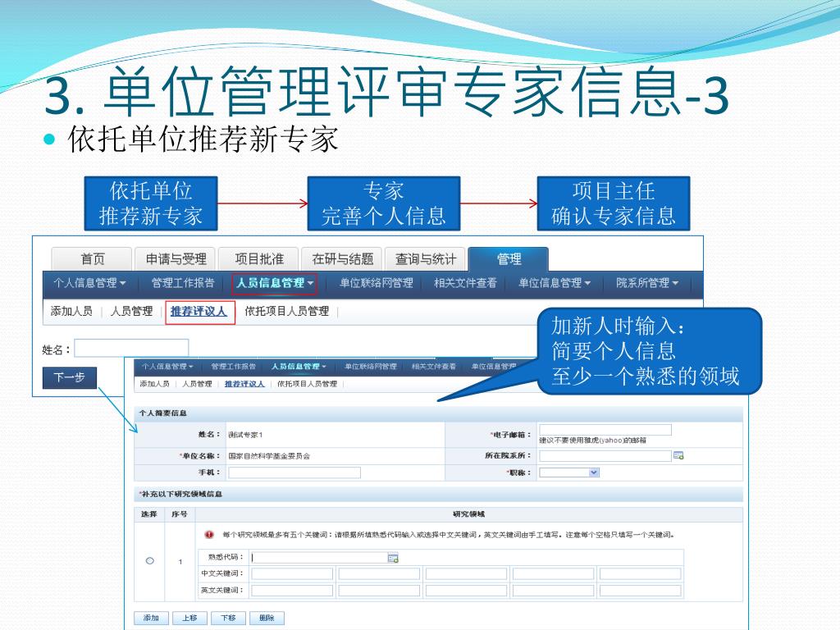Click the second 英文关键词 field
Screen dimensions: 840x630
coord(379,591)
